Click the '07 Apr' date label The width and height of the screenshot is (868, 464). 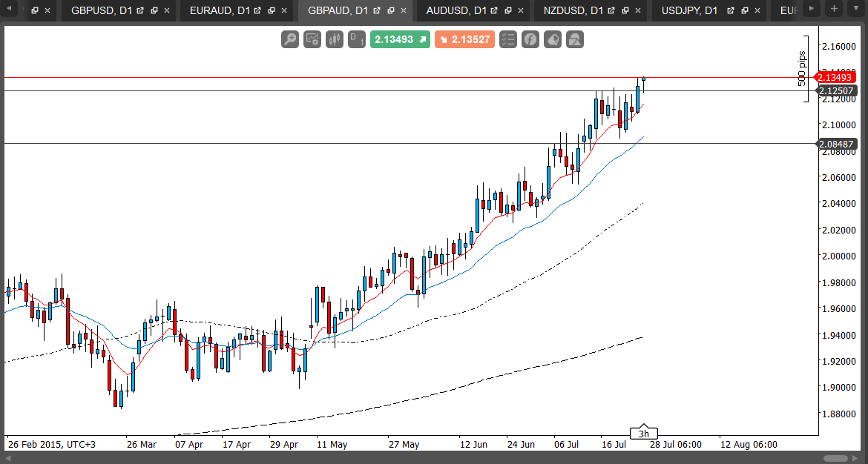point(188,445)
